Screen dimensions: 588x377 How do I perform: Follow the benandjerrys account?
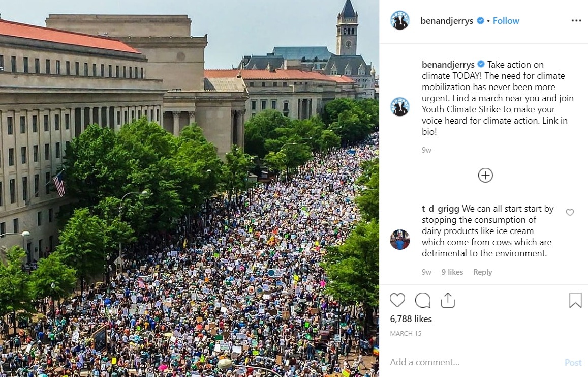pos(506,21)
